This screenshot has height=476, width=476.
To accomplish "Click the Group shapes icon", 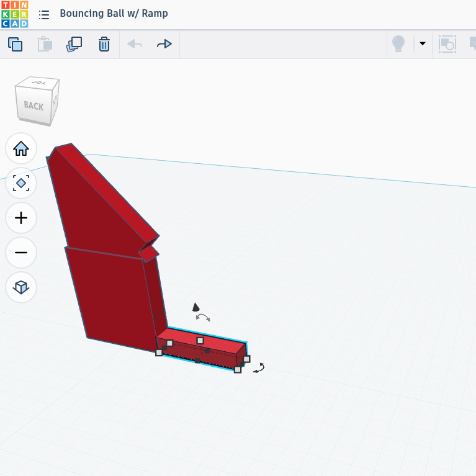I will [447, 44].
